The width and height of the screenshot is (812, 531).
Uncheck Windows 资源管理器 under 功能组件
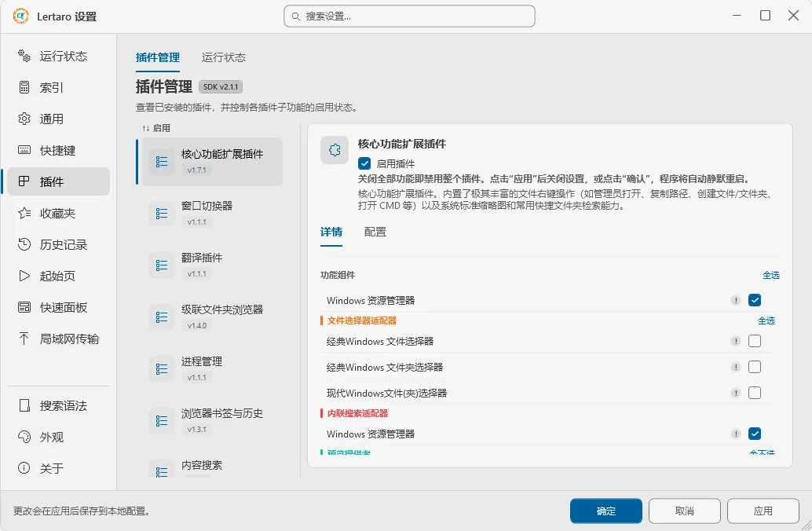click(755, 300)
